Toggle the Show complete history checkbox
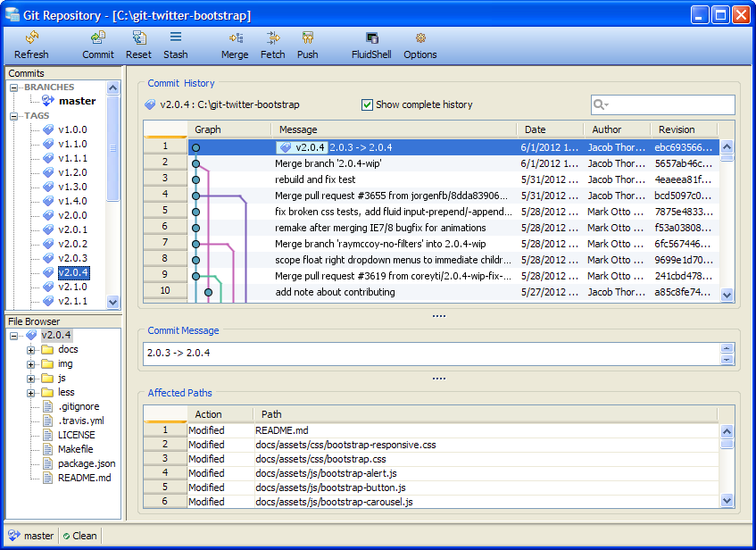The image size is (756, 550). click(x=367, y=104)
